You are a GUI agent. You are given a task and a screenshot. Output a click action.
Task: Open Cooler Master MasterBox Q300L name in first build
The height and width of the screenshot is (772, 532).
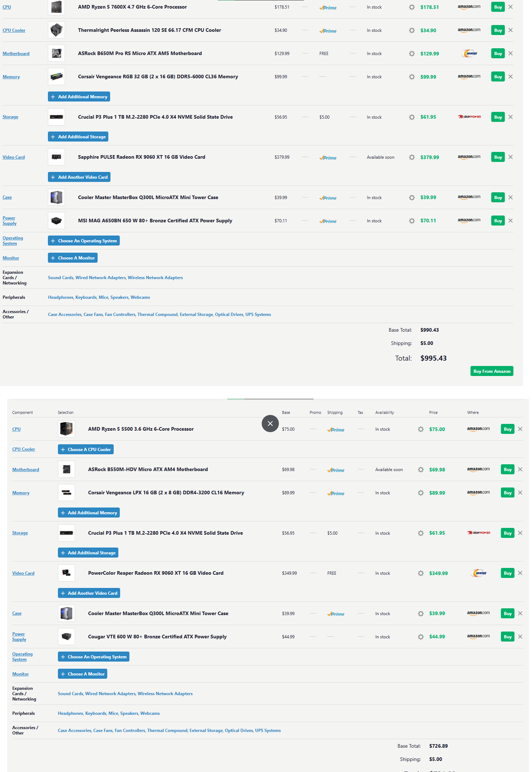pyautogui.click(x=148, y=197)
